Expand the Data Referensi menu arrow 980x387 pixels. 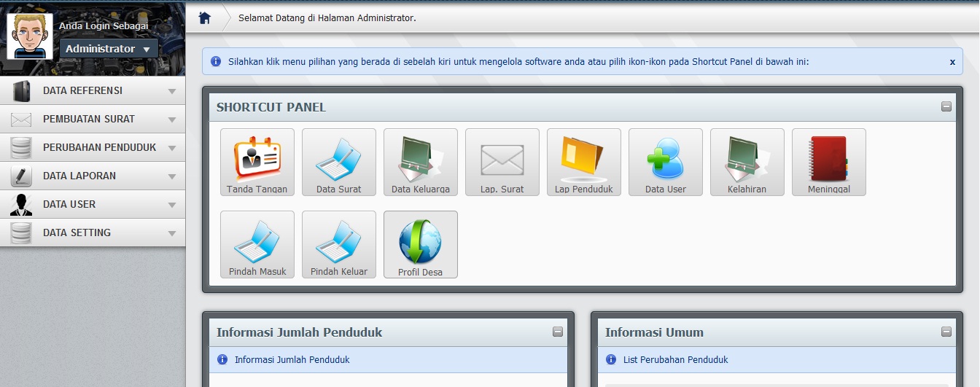(x=172, y=92)
